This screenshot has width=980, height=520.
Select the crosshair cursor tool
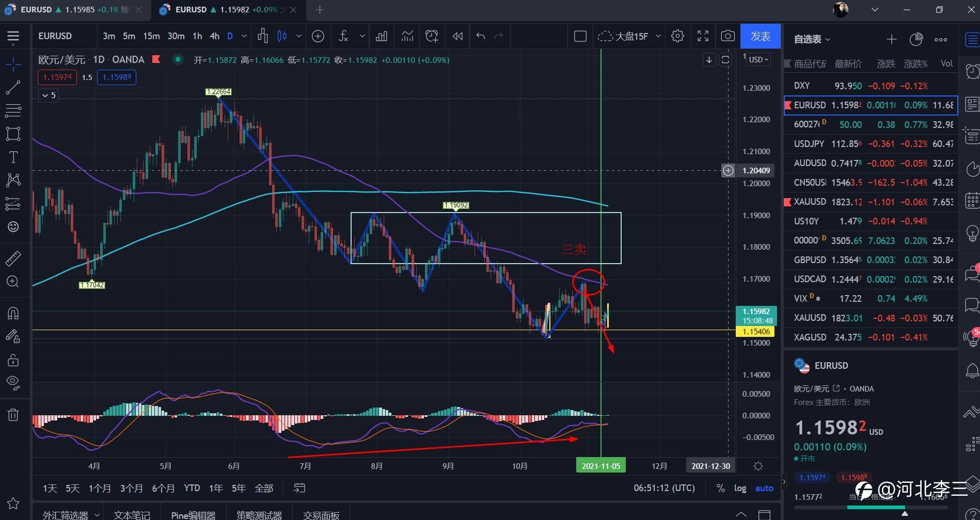(13, 64)
